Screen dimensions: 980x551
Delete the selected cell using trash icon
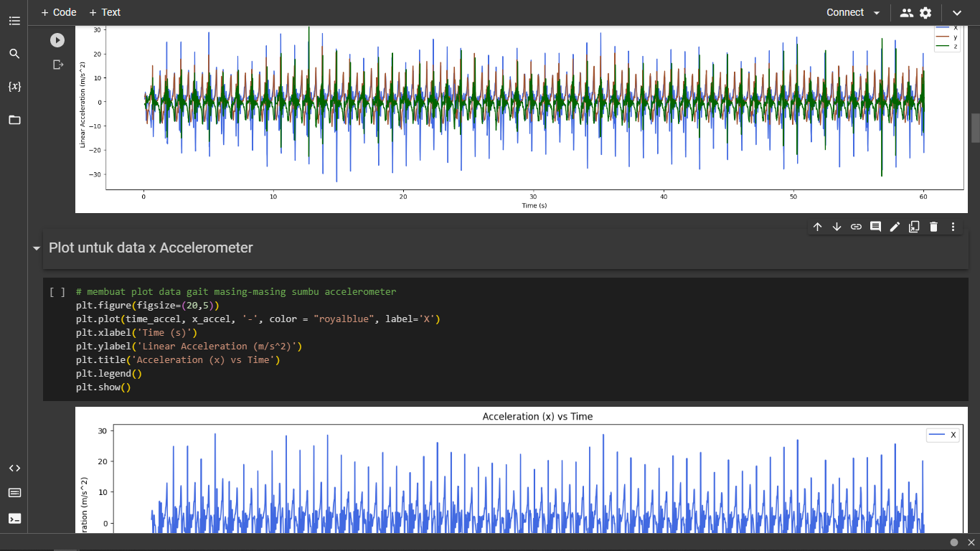click(x=933, y=227)
